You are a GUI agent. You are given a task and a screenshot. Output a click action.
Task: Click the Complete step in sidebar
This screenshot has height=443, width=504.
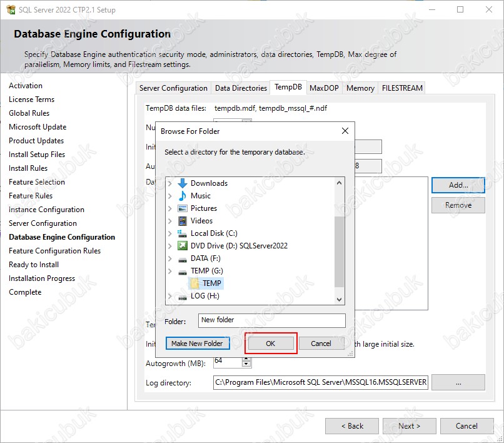pos(25,292)
